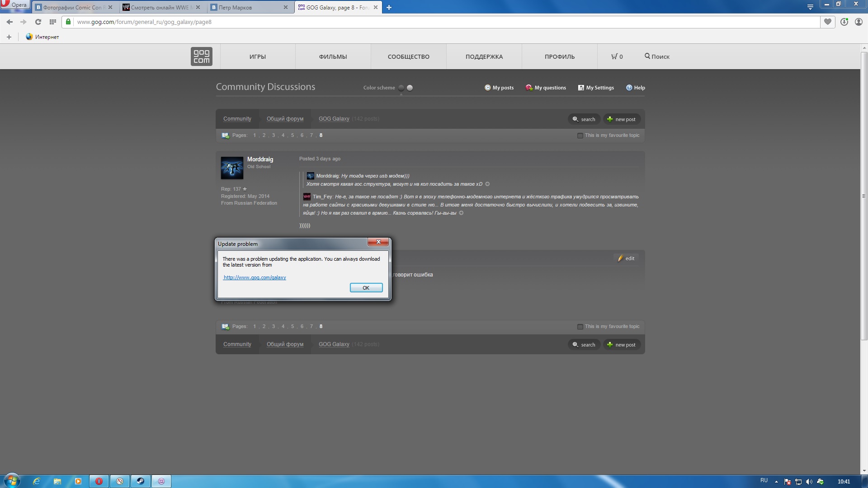Image resolution: width=868 pixels, height=488 pixels.
Task: Open Morddraig's username profile link
Action: click(x=260, y=160)
